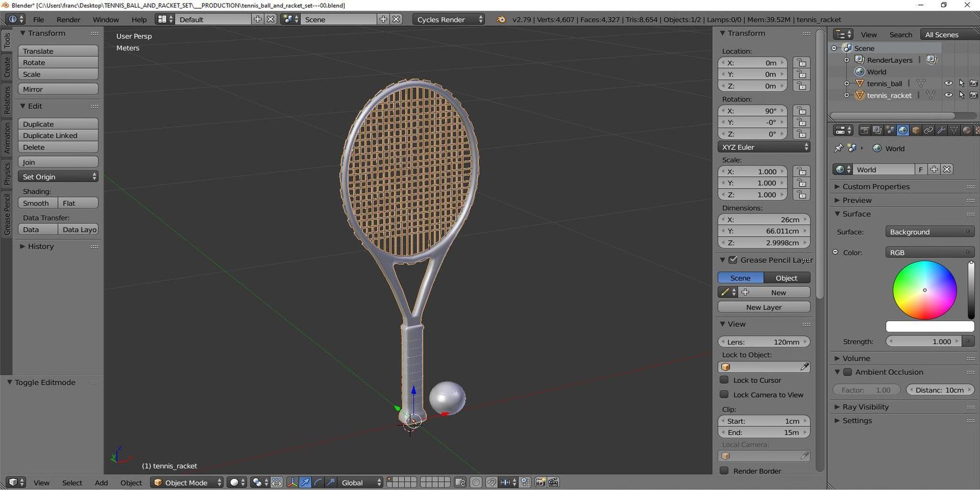Toggle the Grease Pencil Layer checkbox
The height and width of the screenshot is (490, 980).
click(733, 260)
